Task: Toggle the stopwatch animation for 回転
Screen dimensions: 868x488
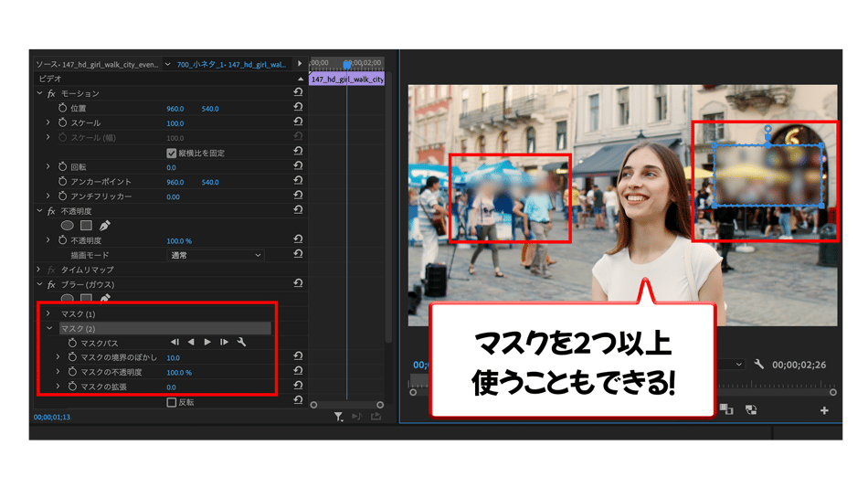Action: 63,167
